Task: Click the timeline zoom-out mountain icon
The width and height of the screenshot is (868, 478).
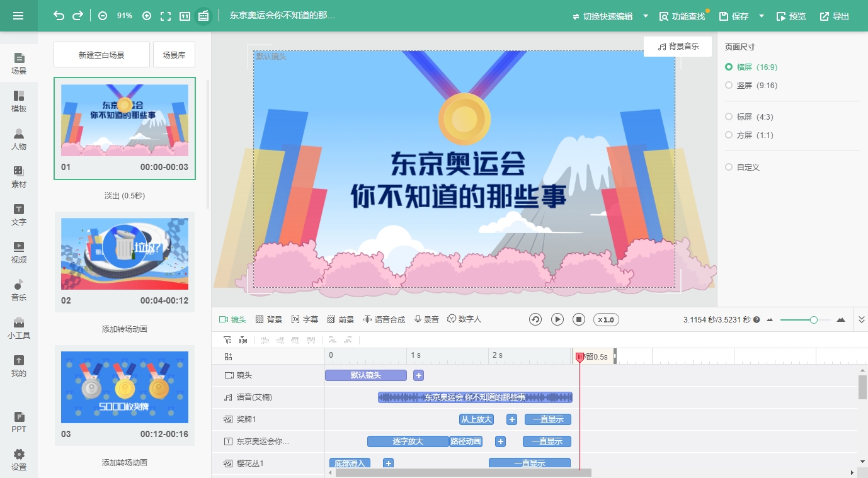Action: click(x=770, y=320)
